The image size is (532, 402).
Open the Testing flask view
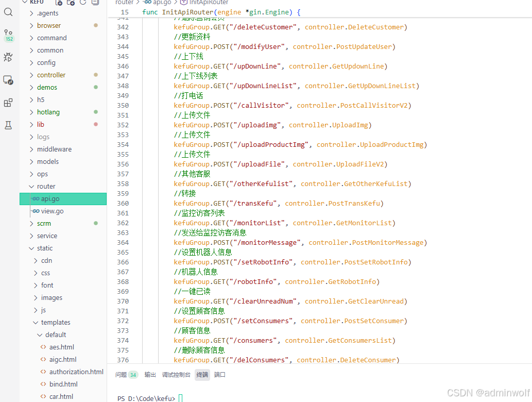(8, 125)
